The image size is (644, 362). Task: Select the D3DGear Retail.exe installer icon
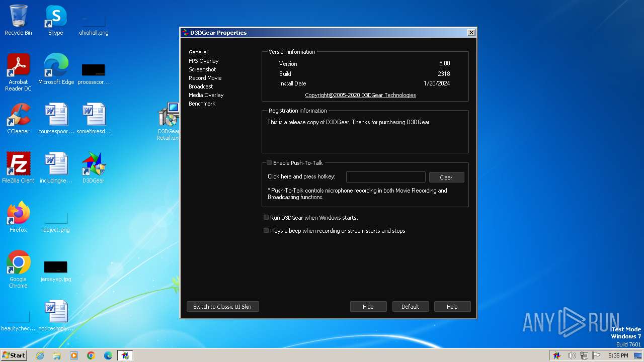point(169,122)
